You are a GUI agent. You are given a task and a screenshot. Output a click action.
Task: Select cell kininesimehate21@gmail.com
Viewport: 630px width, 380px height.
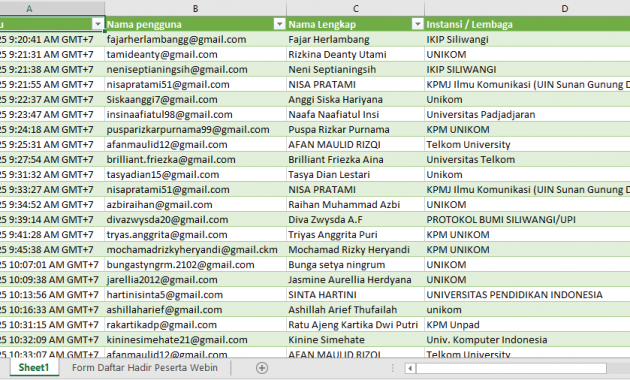click(196, 340)
